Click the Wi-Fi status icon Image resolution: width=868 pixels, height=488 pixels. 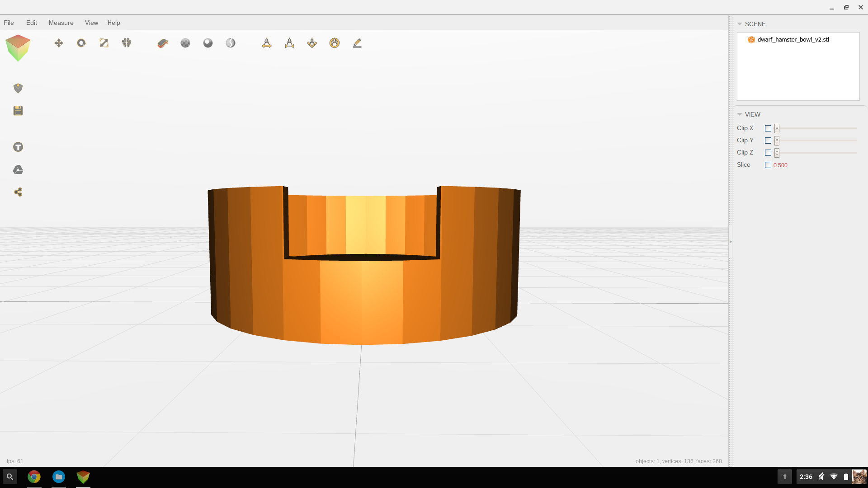point(834,477)
